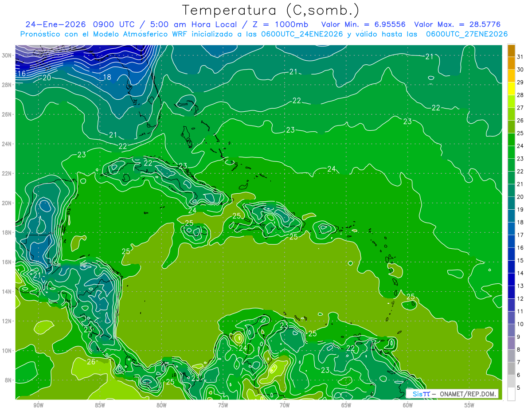Viewport: 532px width, 411px height.
Task: Select the "Valor Min. = 6.95556" value
Action: [364, 24]
